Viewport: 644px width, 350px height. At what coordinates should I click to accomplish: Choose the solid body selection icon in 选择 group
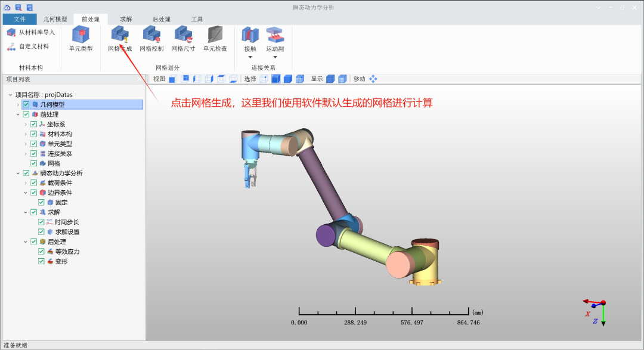[x=288, y=79]
